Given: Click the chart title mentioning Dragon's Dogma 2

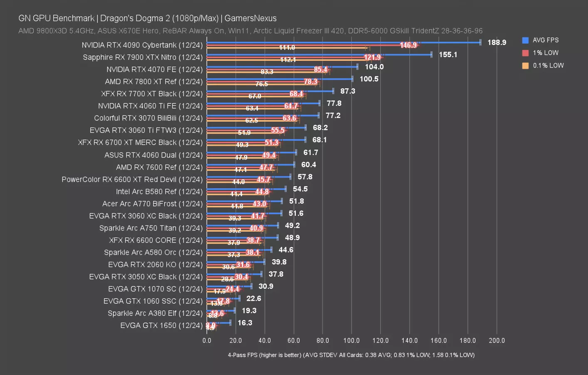Looking at the screenshot, I should 147,18.
